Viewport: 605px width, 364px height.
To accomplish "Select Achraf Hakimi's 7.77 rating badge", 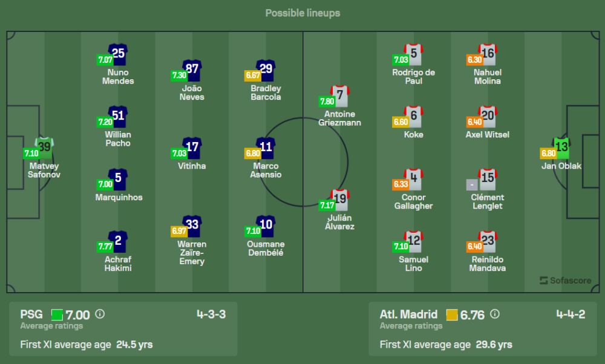I will pyautogui.click(x=105, y=246).
